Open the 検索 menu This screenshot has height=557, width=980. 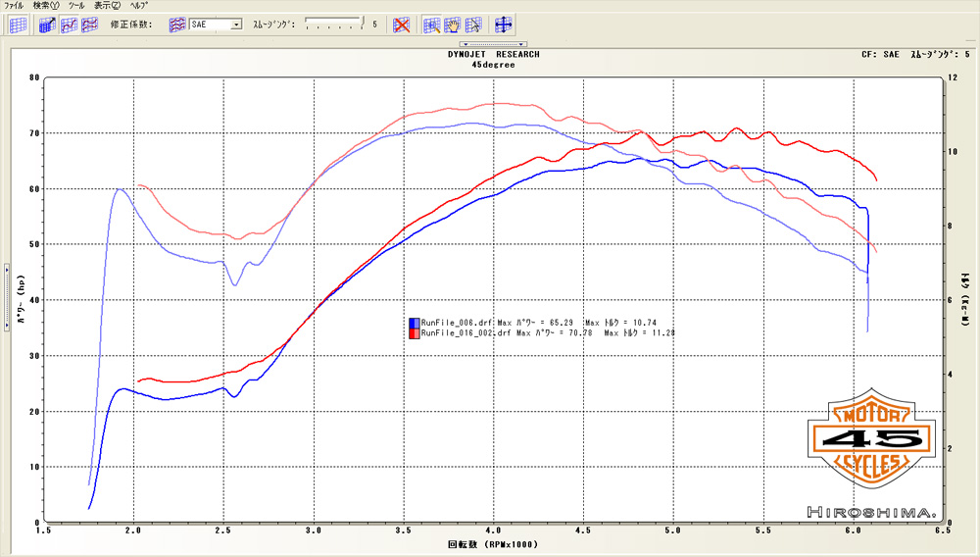tap(45, 6)
